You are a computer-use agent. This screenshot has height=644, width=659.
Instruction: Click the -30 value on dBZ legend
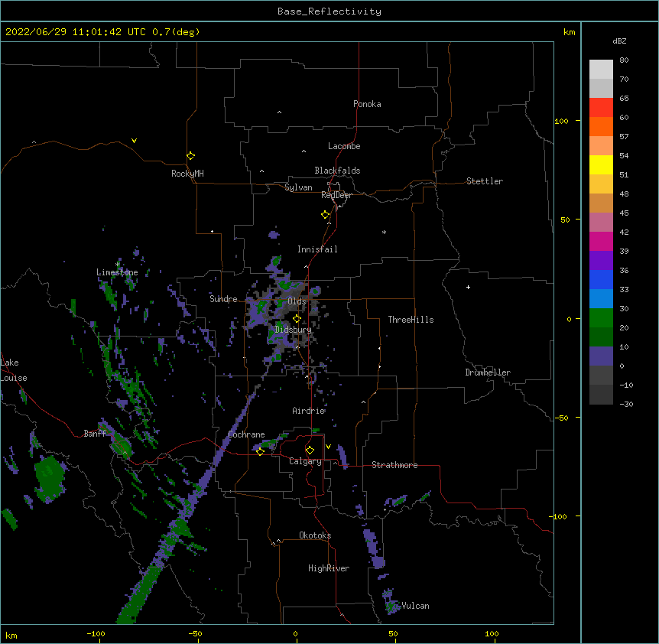click(x=626, y=405)
